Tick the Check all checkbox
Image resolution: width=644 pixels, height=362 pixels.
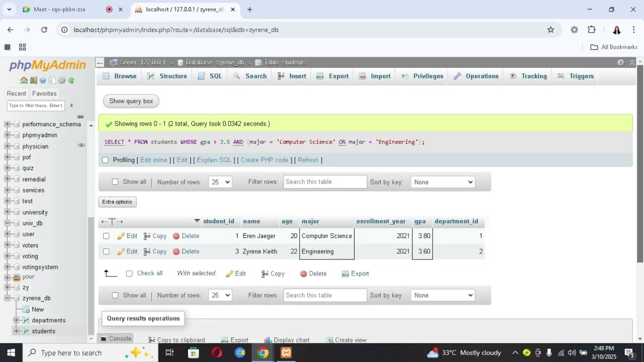coord(129,274)
